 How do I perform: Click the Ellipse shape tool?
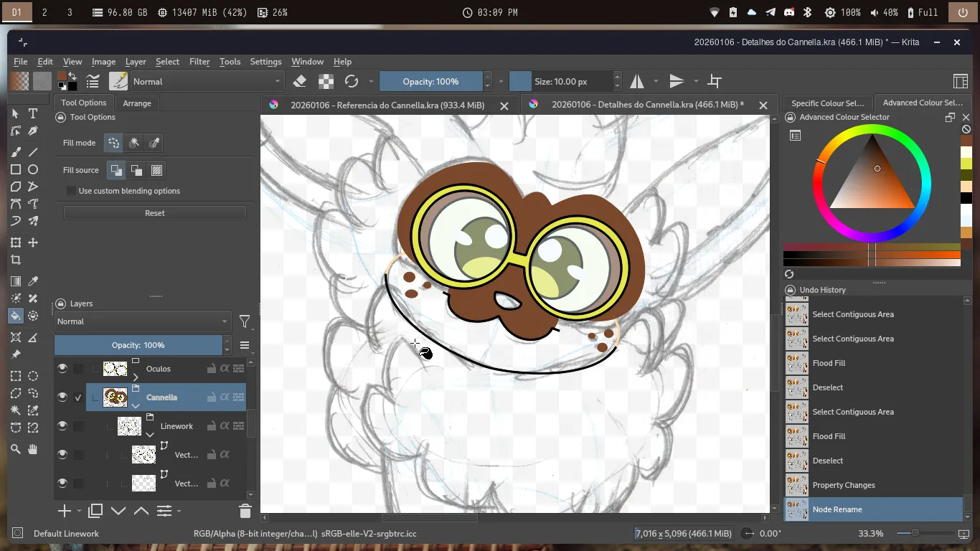pyautogui.click(x=33, y=169)
